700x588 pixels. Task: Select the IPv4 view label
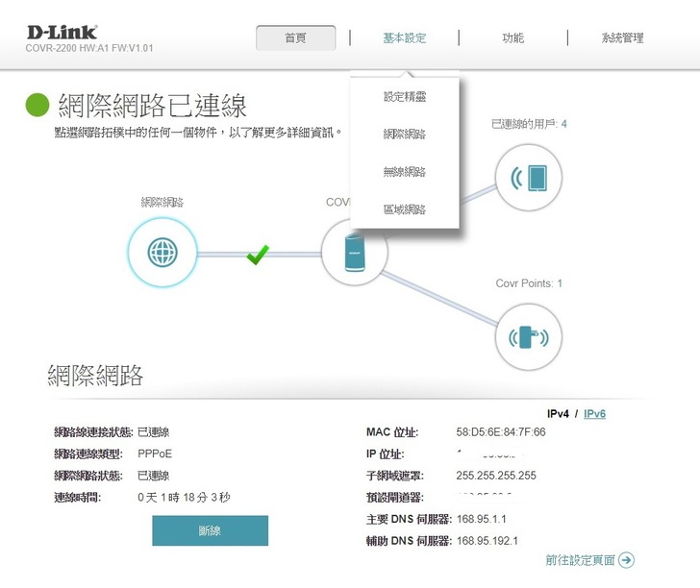pyautogui.click(x=558, y=413)
